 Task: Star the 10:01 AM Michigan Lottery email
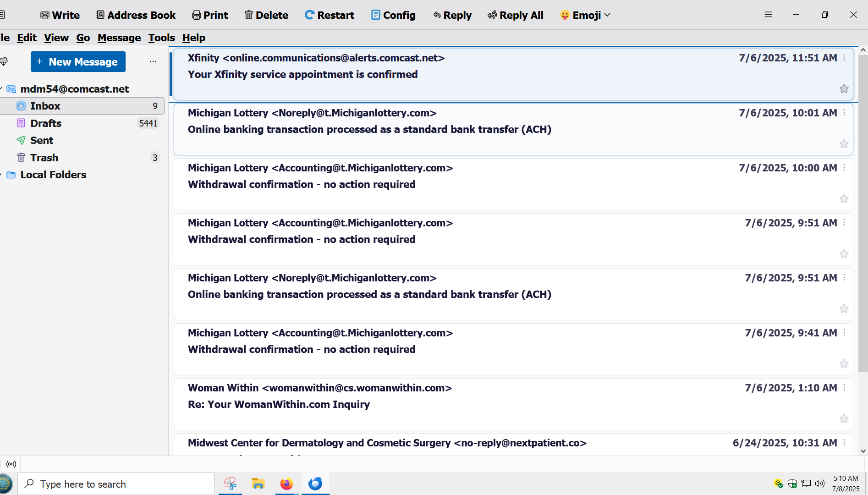(x=844, y=144)
